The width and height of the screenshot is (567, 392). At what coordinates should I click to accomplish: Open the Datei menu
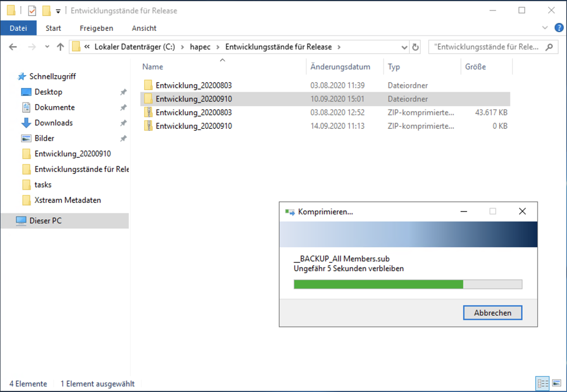point(18,28)
